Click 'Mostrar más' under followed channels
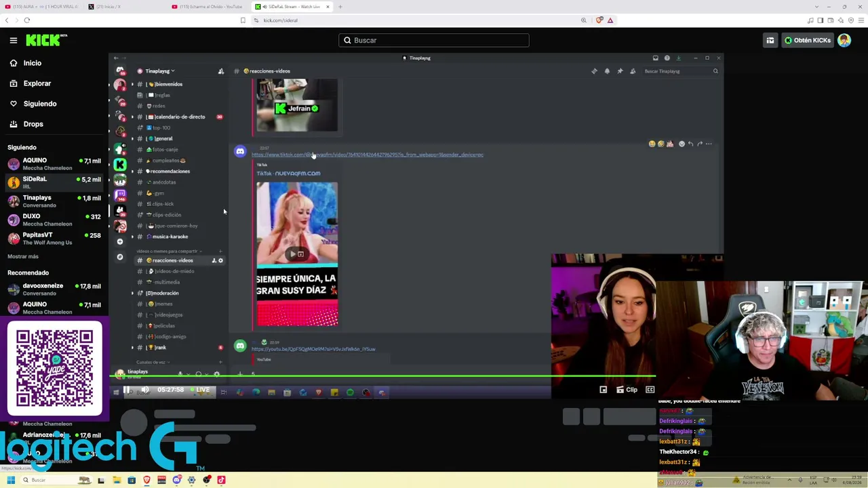 (23, 256)
